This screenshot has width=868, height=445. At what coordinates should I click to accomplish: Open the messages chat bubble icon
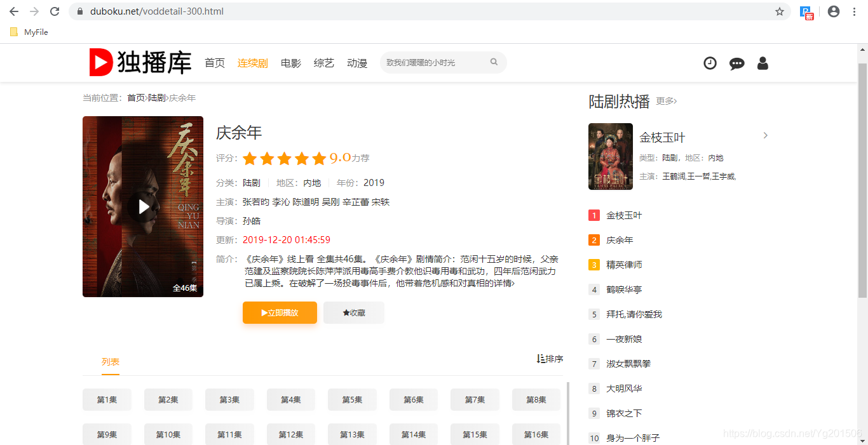coord(736,63)
